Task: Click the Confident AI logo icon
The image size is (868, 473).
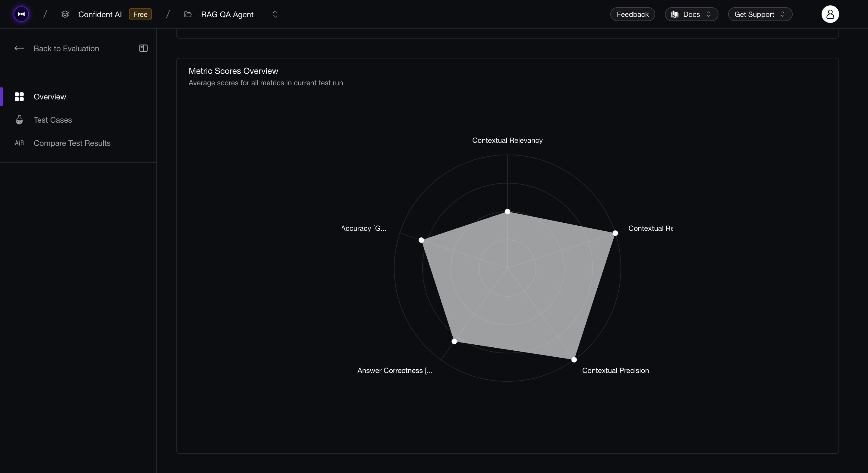Action: (x=21, y=14)
